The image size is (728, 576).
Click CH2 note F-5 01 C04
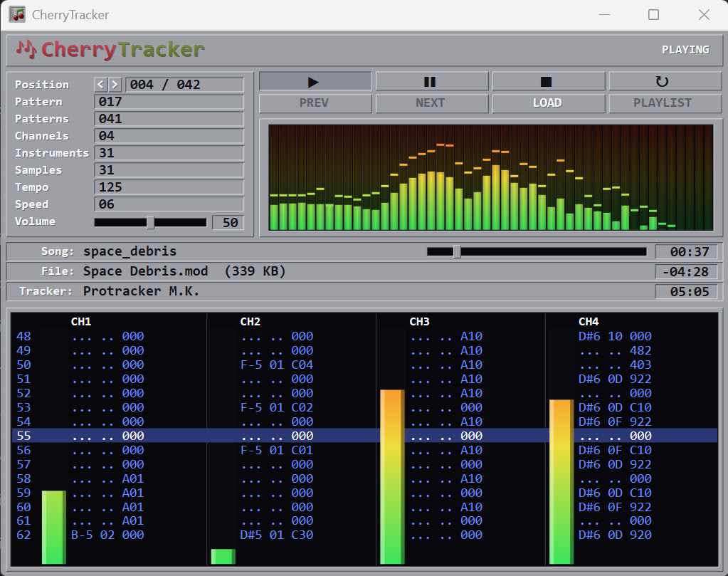277,365
